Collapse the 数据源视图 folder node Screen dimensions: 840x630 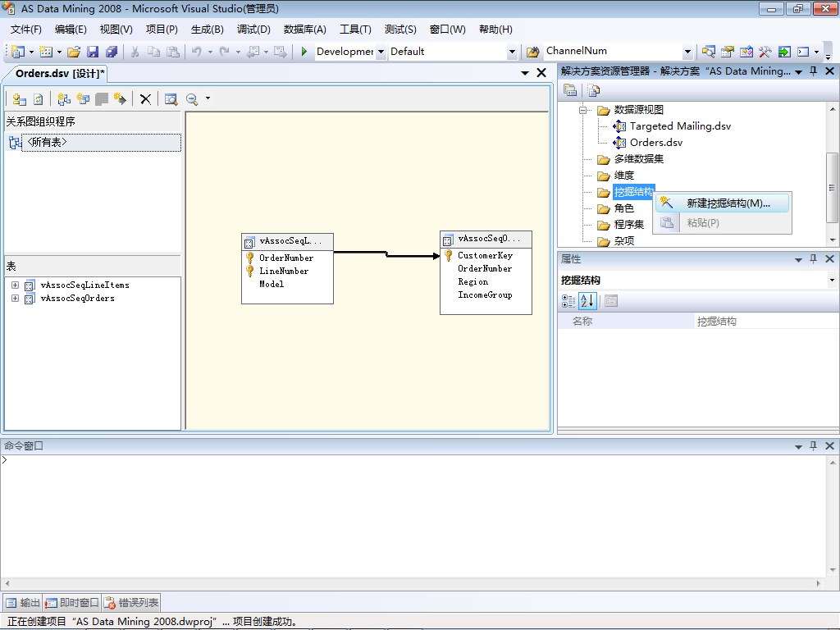coord(583,111)
